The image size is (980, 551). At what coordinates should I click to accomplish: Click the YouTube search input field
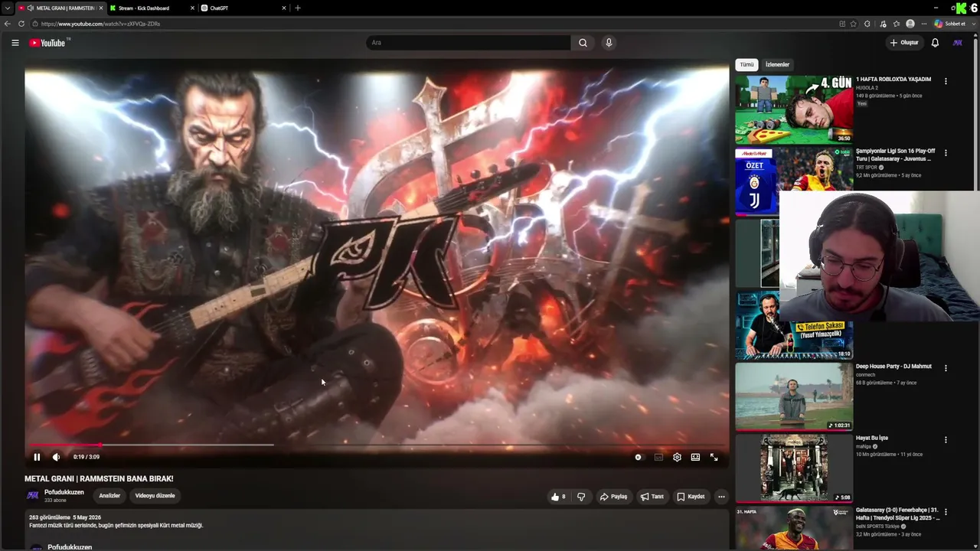click(x=469, y=43)
